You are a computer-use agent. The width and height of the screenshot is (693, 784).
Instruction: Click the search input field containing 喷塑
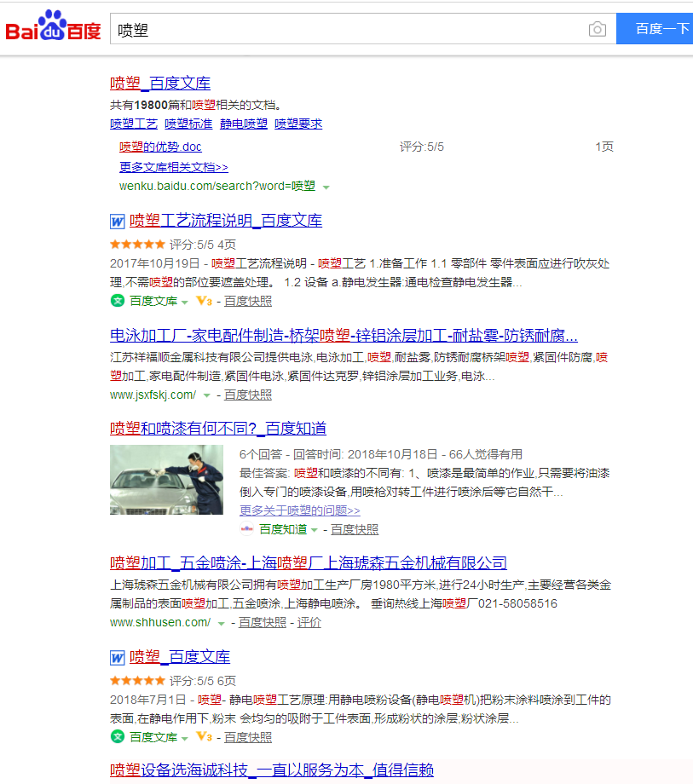tap(363, 29)
